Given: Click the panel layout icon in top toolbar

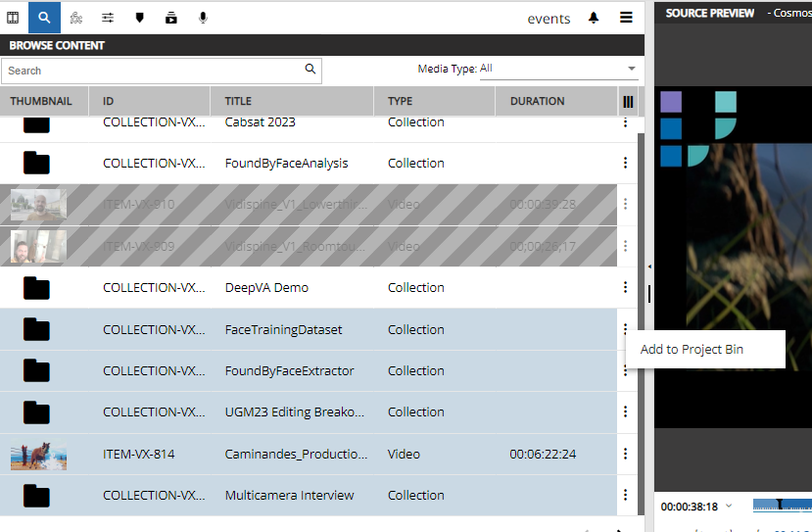Looking at the screenshot, I should [x=13, y=18].
